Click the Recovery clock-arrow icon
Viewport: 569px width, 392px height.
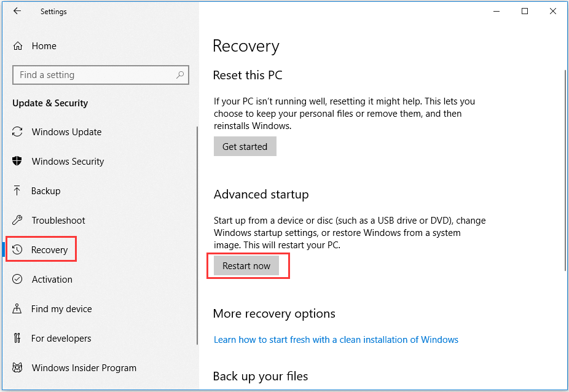point(19,249)
